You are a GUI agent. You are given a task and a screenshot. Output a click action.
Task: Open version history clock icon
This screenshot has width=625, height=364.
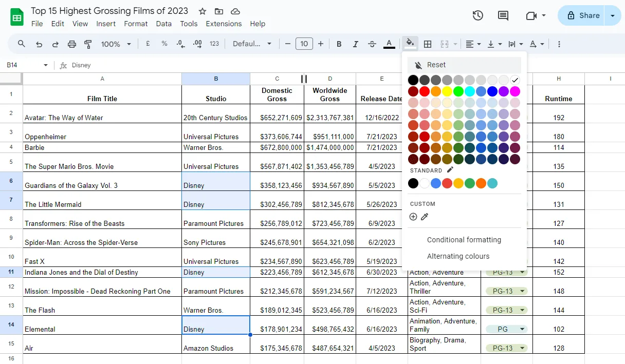(x=478, y=15)
